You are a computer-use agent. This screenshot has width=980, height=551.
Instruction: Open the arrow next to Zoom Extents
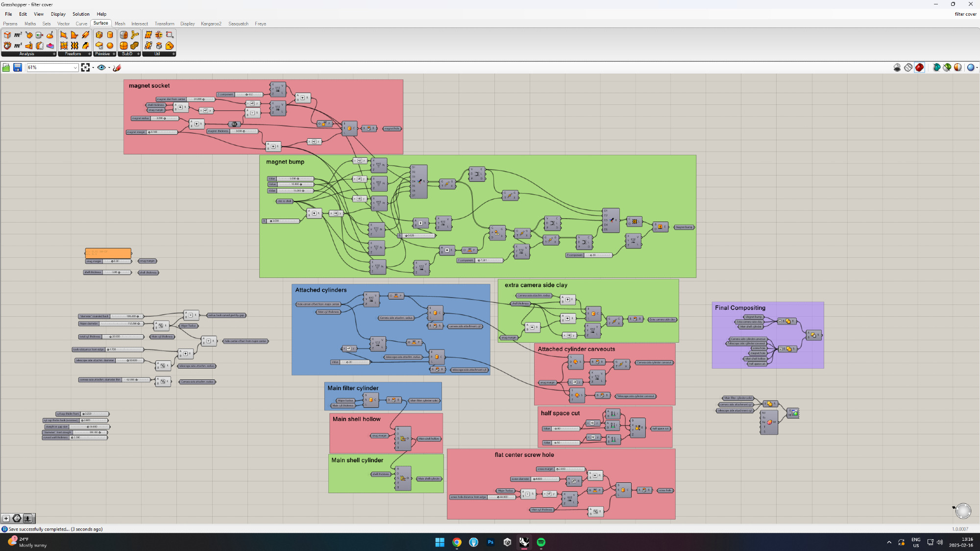pos(93,68)
